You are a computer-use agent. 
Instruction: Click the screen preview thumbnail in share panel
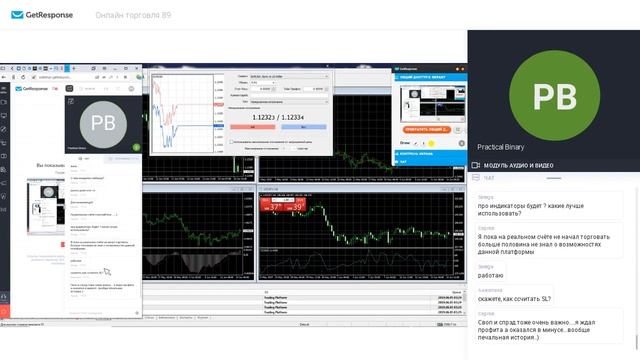(433, 103)
